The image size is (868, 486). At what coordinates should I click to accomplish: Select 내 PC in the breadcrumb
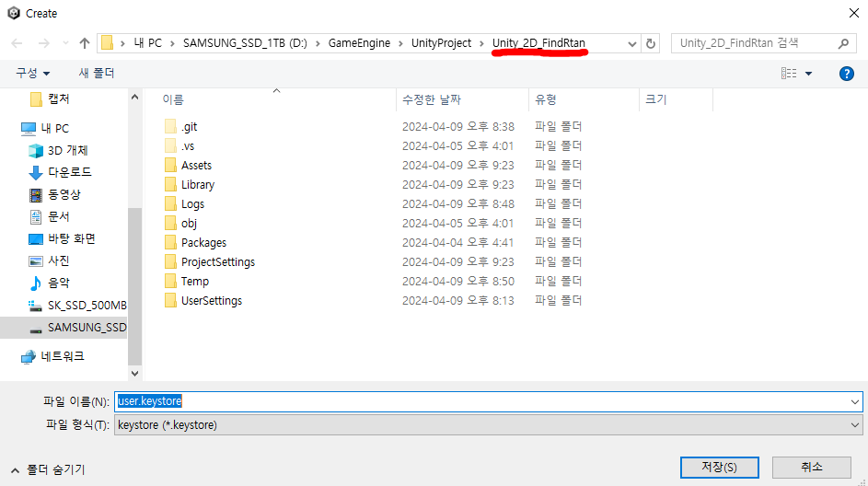click(x=148, y=43)
